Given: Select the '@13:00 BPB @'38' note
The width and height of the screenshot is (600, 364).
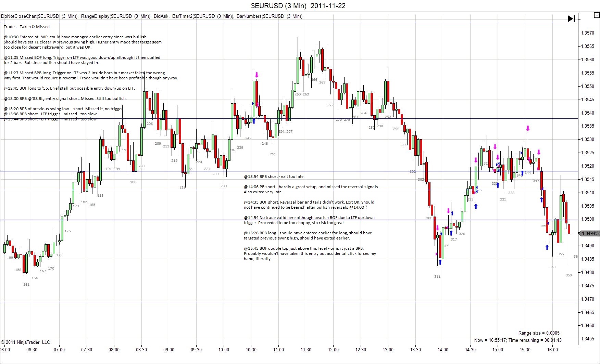Looking at the screenshot, I should [x=65, y=99].
